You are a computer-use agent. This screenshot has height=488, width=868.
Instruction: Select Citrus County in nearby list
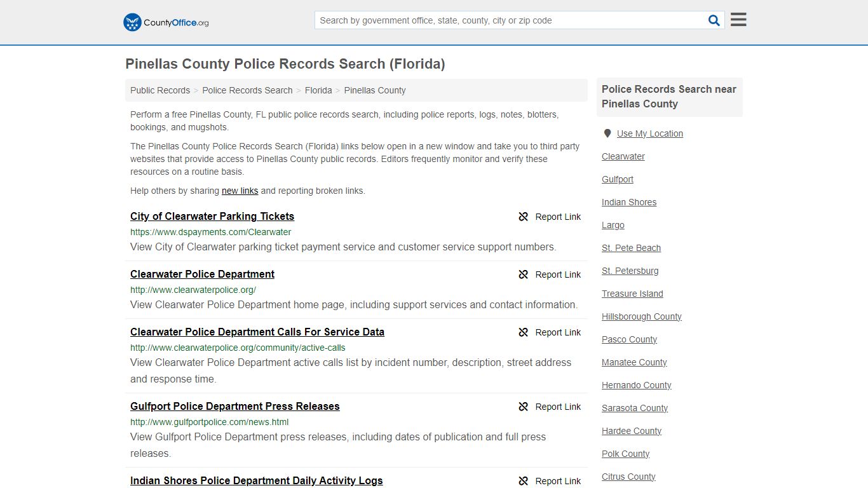pos(628,477)
